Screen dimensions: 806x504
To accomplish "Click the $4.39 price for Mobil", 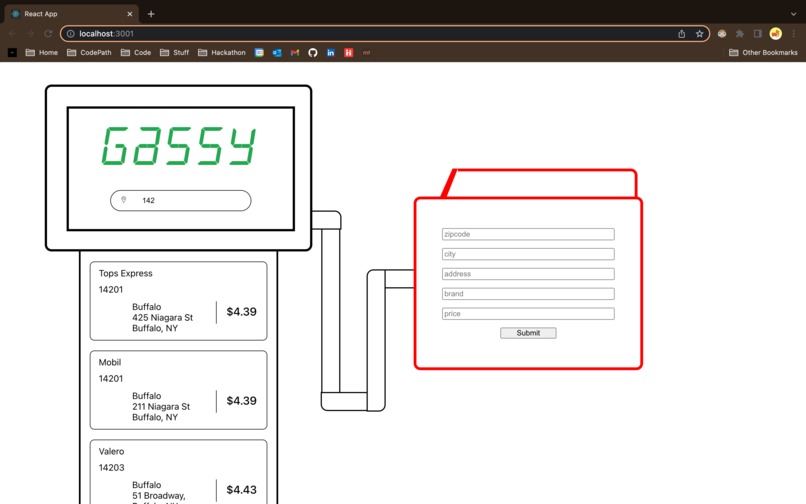I will point(242,401).
